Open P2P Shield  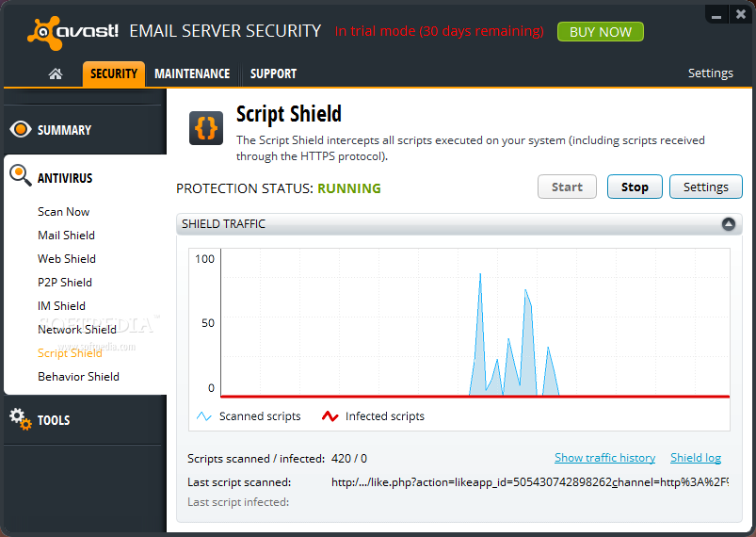(x=65, y=283)
